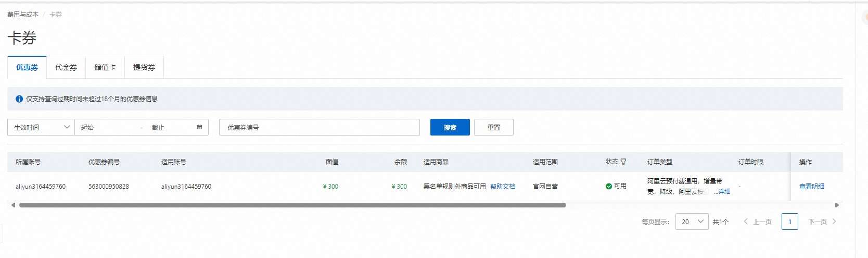
Task: Open the 生效时间 time type dropdown
Action: click(41, 127)
